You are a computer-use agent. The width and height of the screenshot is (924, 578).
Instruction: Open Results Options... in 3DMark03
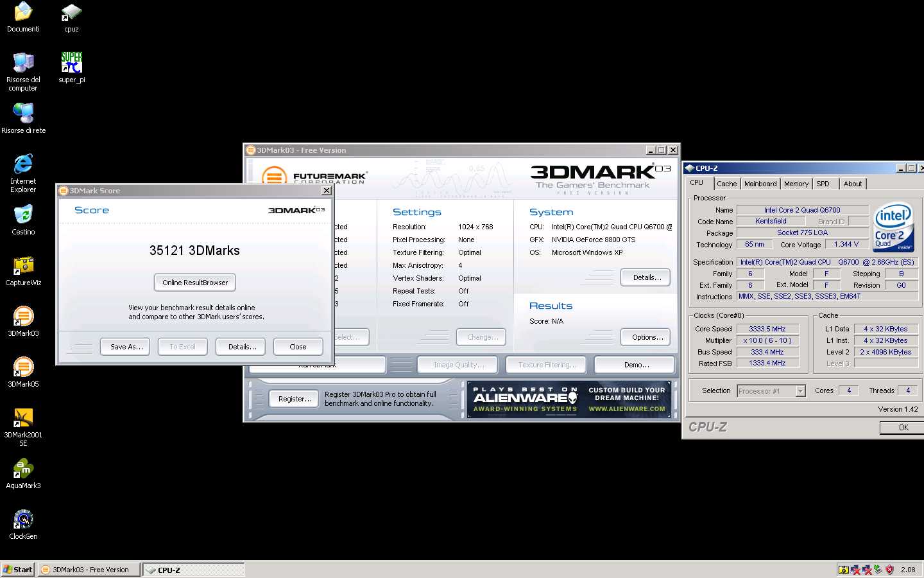pyautogui.click(x=646, y=337)
